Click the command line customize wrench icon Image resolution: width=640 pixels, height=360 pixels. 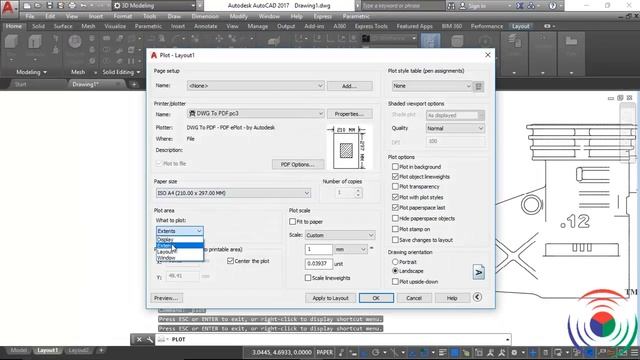[x=149, y=340]
